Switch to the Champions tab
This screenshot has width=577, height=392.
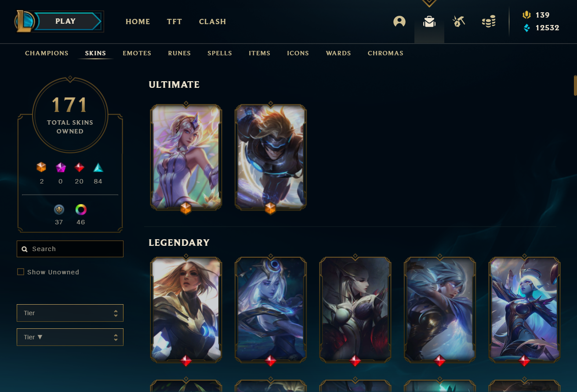47,53
